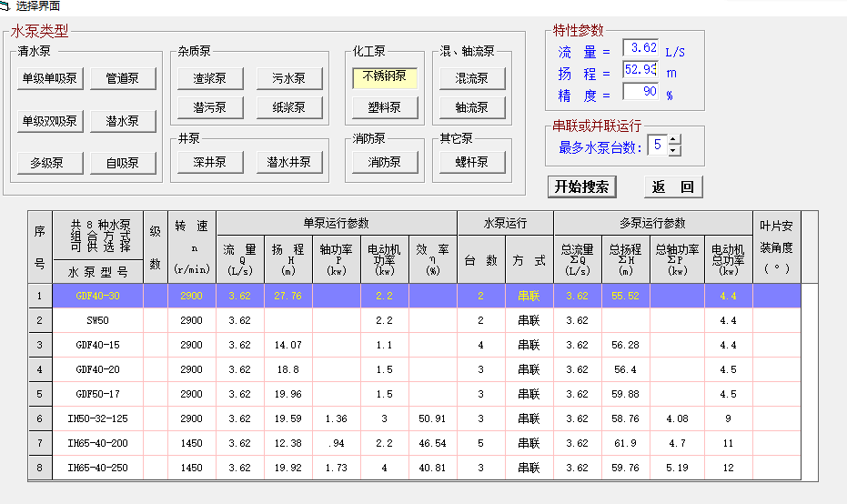This screenshot has height=504, width=847.
Task: Click the 5.19 total shaft power cell
Action: pyautogui.click(x=678, y=468)
